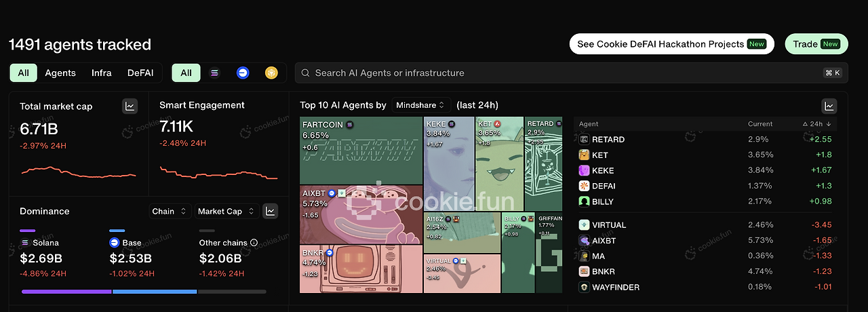Click the GRIFFAIN treemap tile
The width and height of the screenshot is (868, 312).
[549, 253]
